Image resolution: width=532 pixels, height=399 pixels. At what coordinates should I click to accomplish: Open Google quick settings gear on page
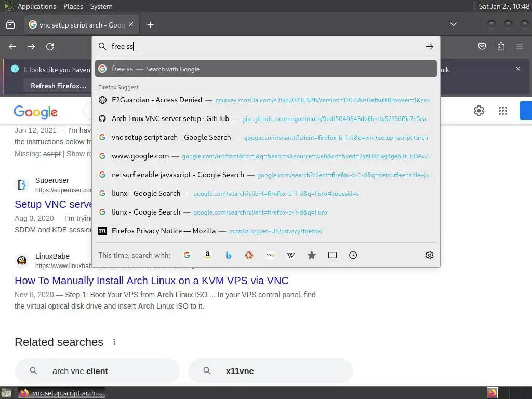point(478,111)
